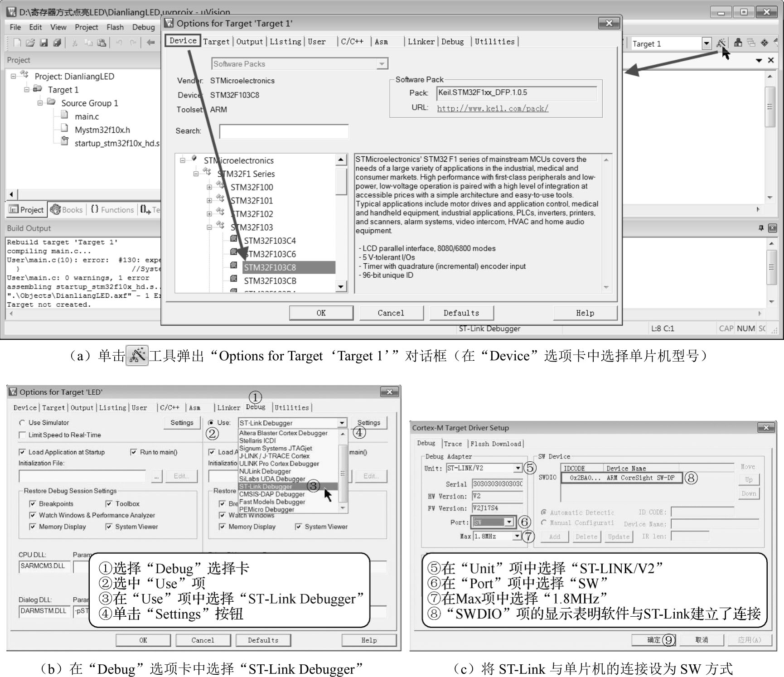Viewport: 784px width, 677px height.
Task: Save the current file with the single-floppy icon
Action: pos(44,43)
